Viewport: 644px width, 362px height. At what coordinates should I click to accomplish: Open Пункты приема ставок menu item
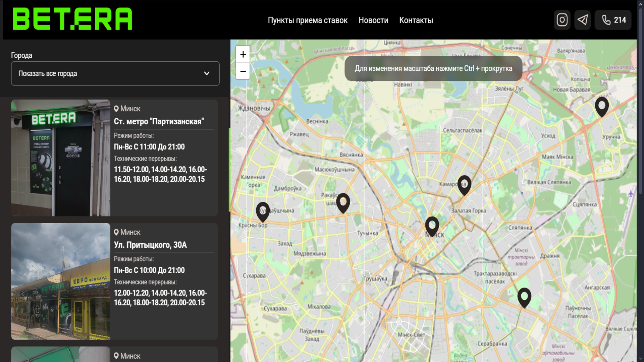(x=308, y=20)
